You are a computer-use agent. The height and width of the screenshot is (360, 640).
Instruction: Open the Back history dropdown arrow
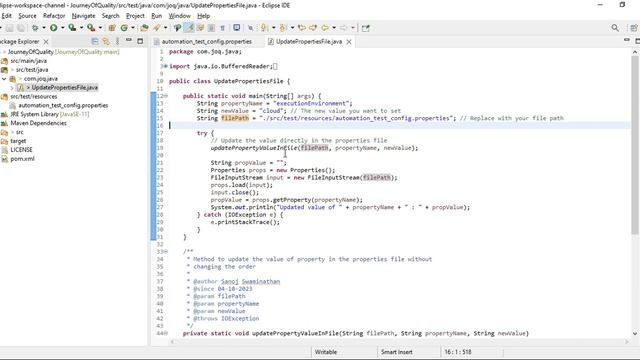click(334, 28)
